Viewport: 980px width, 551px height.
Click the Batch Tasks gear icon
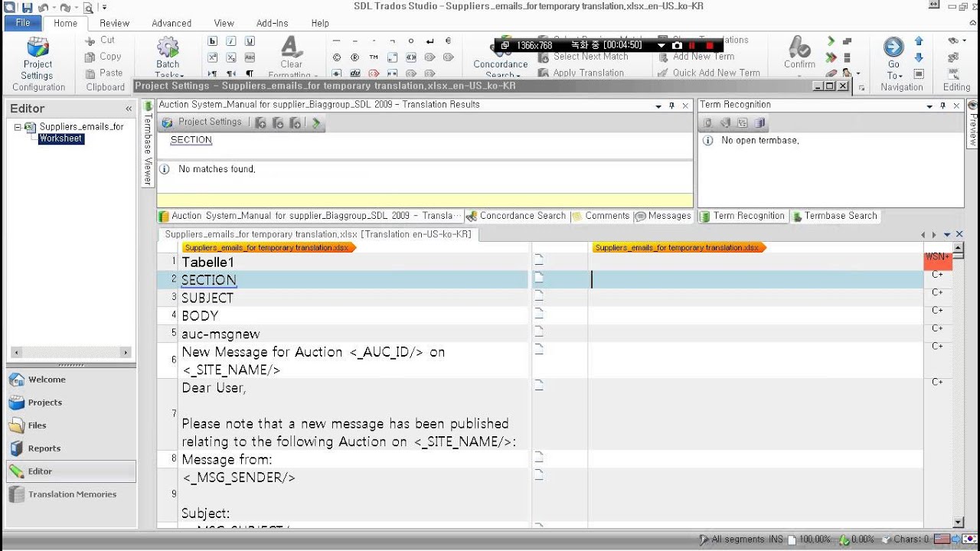click(x=168, y=47)
